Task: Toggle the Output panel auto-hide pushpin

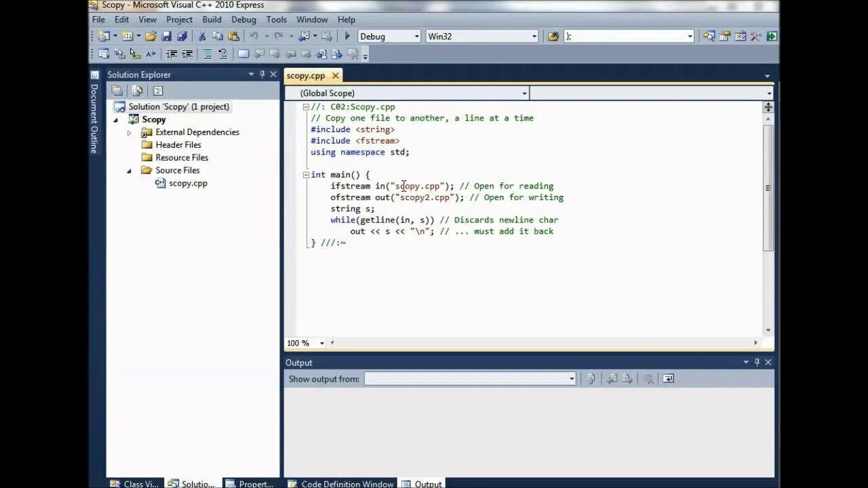Action: [757, 363]
